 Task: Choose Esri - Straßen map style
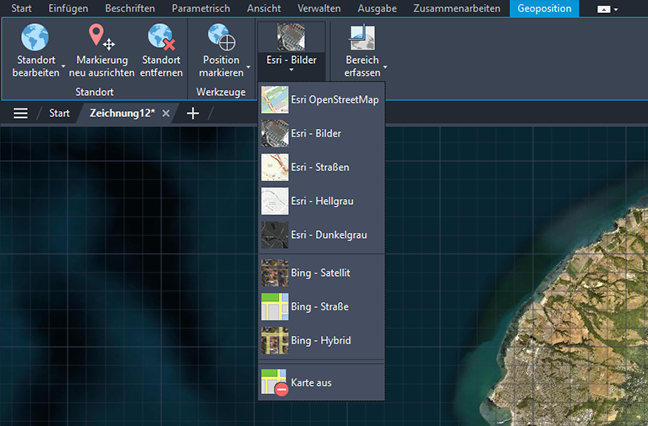coord(322,167)
